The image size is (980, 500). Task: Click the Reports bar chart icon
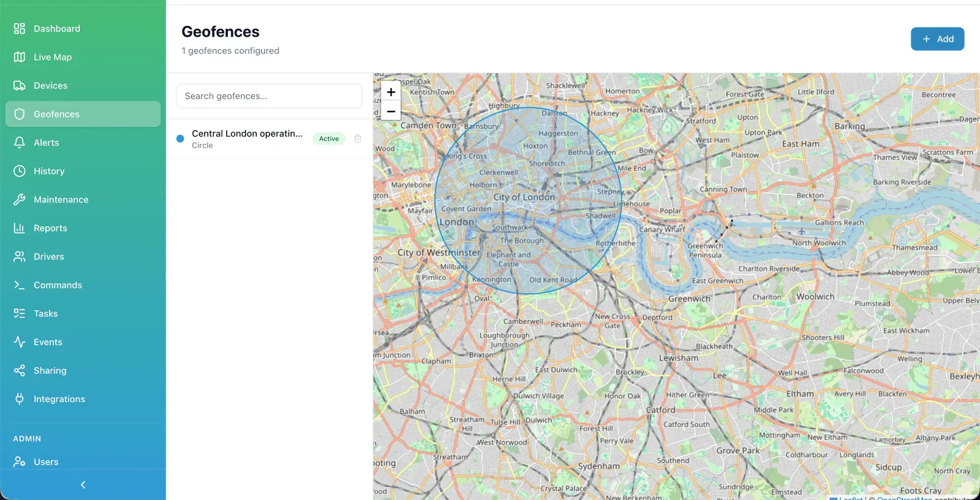[20, 228]
